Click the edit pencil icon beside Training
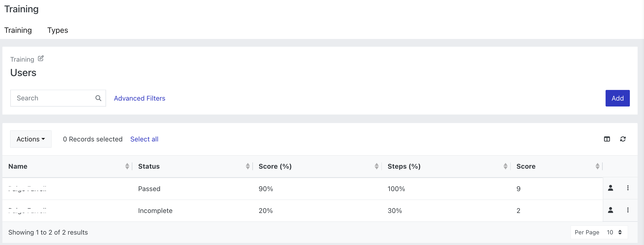The width and height of the screenshot is (644, 245). point(41,58)
